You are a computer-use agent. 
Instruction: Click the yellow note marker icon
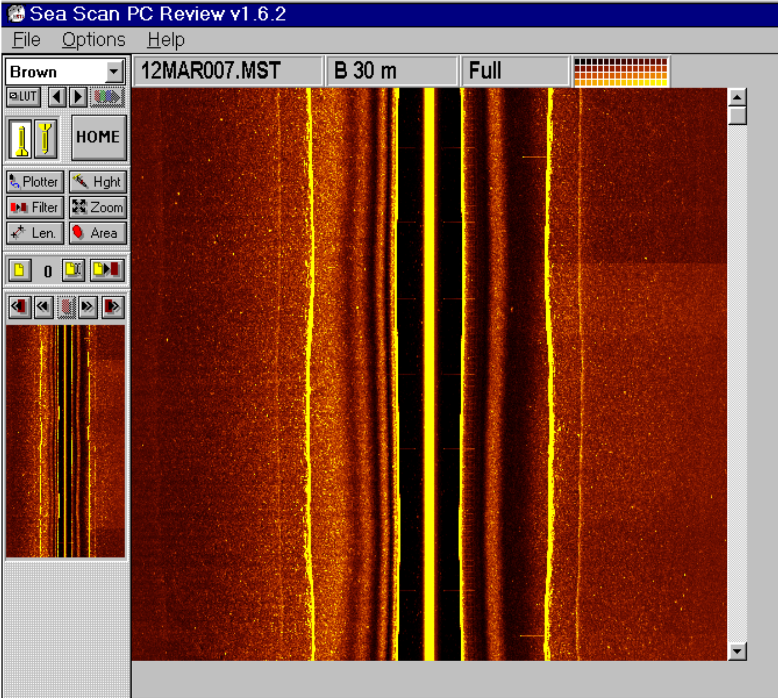(20, 270)
